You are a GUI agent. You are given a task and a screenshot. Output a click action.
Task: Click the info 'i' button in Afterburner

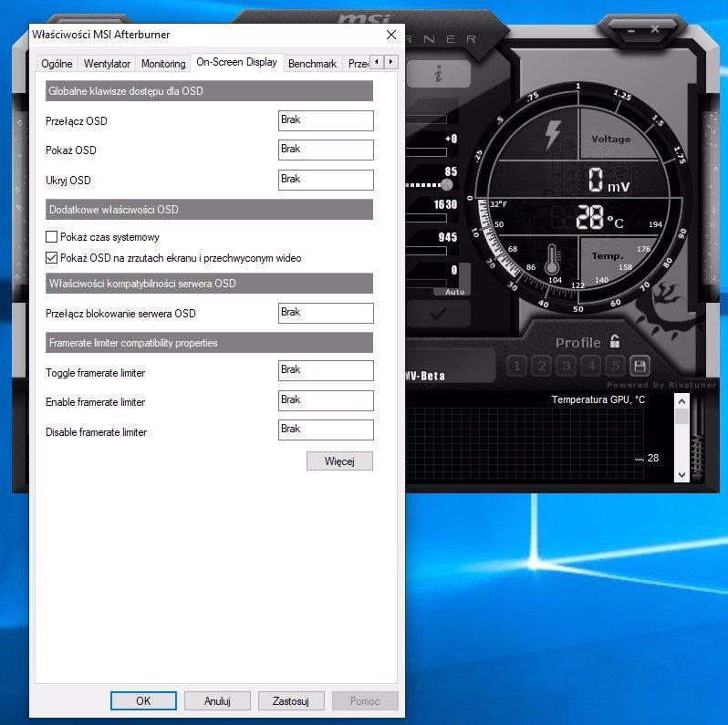(439, 75)
